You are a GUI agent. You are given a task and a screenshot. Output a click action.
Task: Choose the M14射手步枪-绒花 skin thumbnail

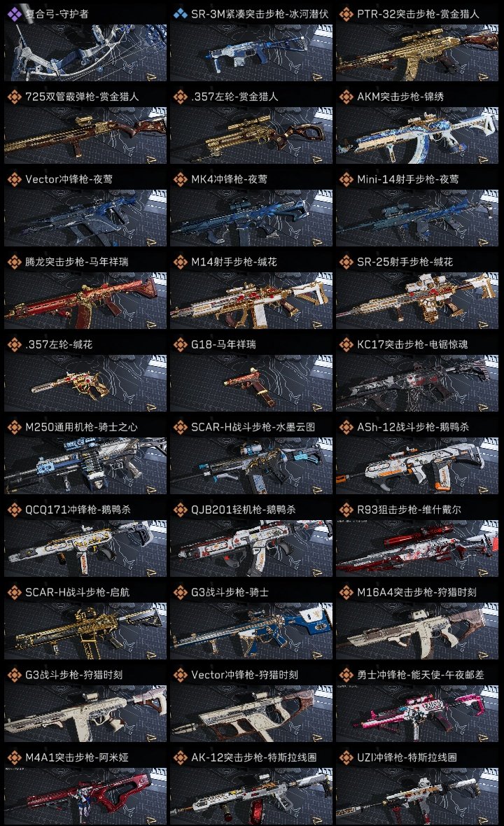point(251,300)
